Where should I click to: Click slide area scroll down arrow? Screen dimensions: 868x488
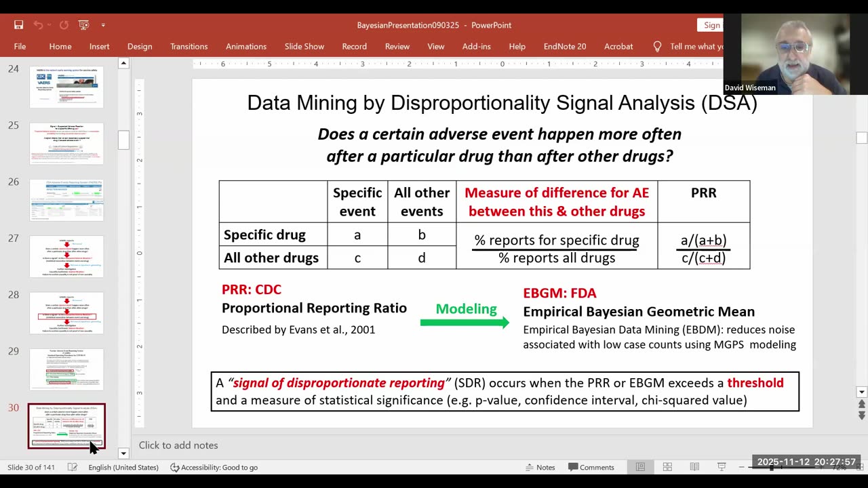click(x=861, y=392)
